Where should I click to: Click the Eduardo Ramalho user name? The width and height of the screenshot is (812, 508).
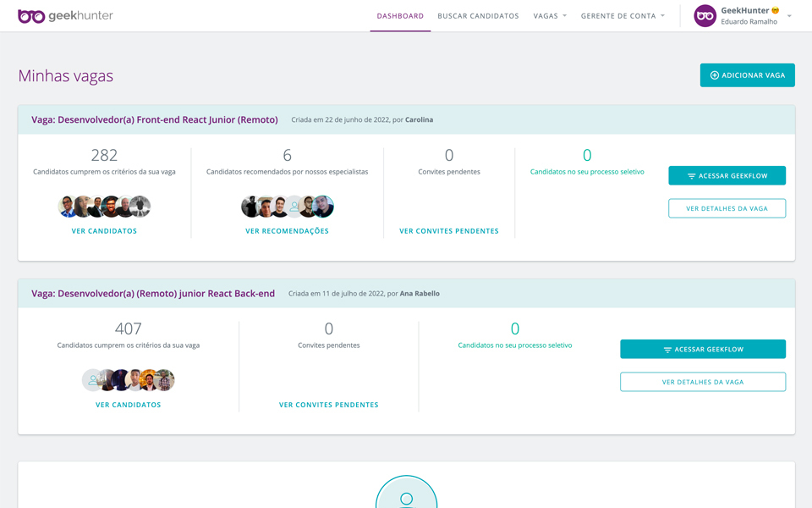(x=749, y=22)
